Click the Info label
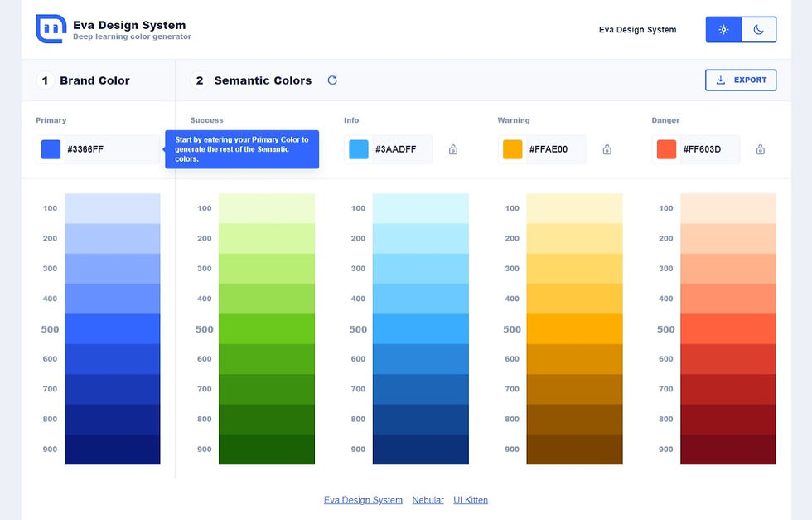The height and width of the screenshot is (520, 812). click(x=351, y=119)
